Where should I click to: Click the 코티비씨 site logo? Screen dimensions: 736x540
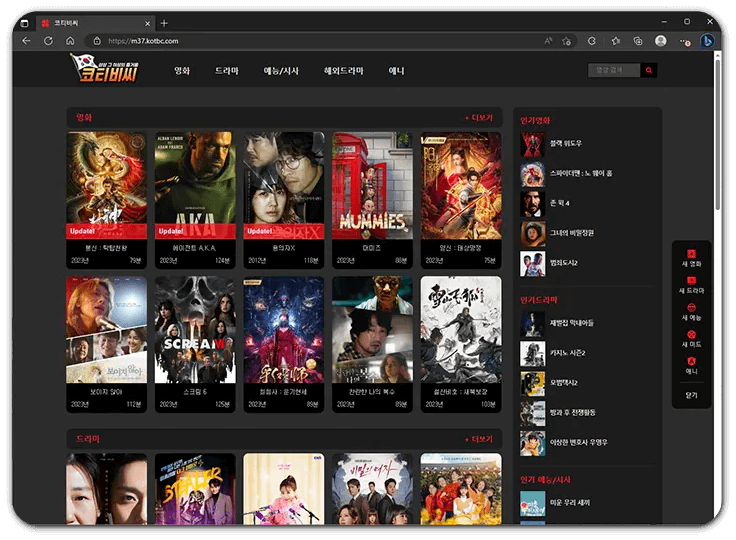[x=105, y=68]
